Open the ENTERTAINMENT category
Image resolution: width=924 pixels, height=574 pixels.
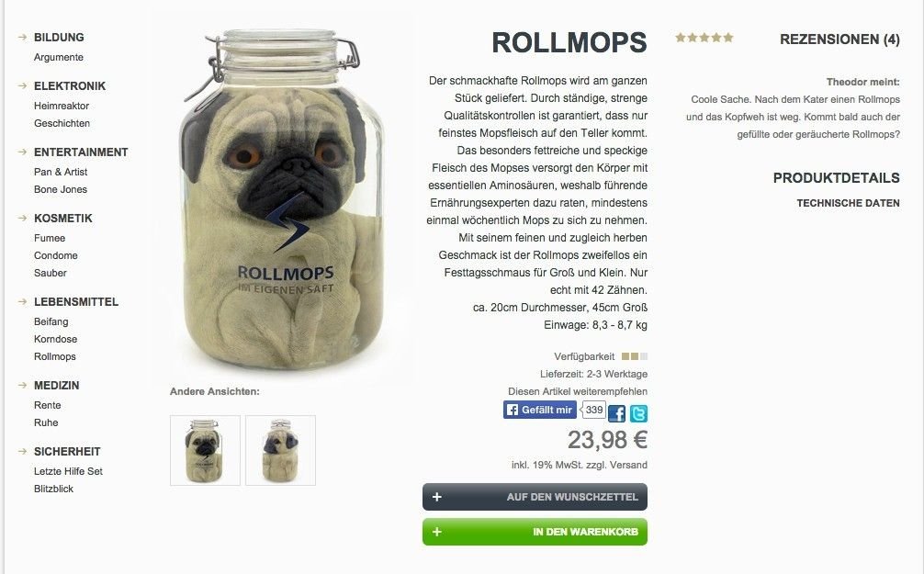coord(81,152)
